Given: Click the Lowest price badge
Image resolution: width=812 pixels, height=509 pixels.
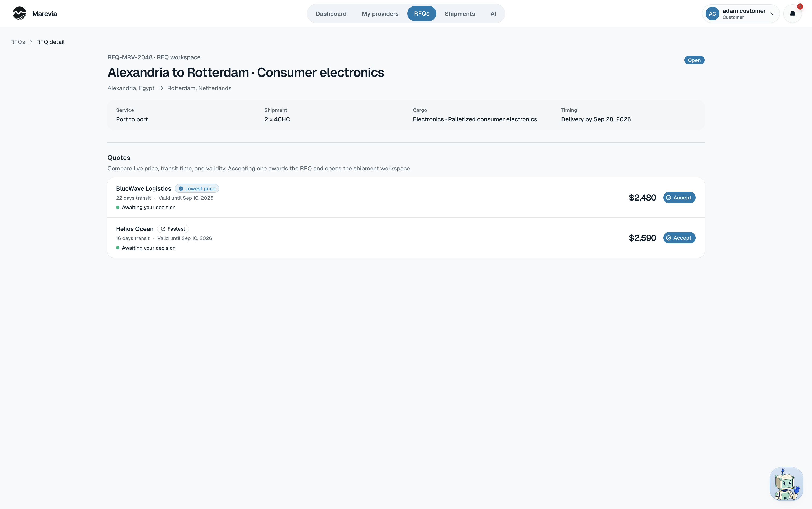Looking at the screenshot, I should [x=197, y=188].
